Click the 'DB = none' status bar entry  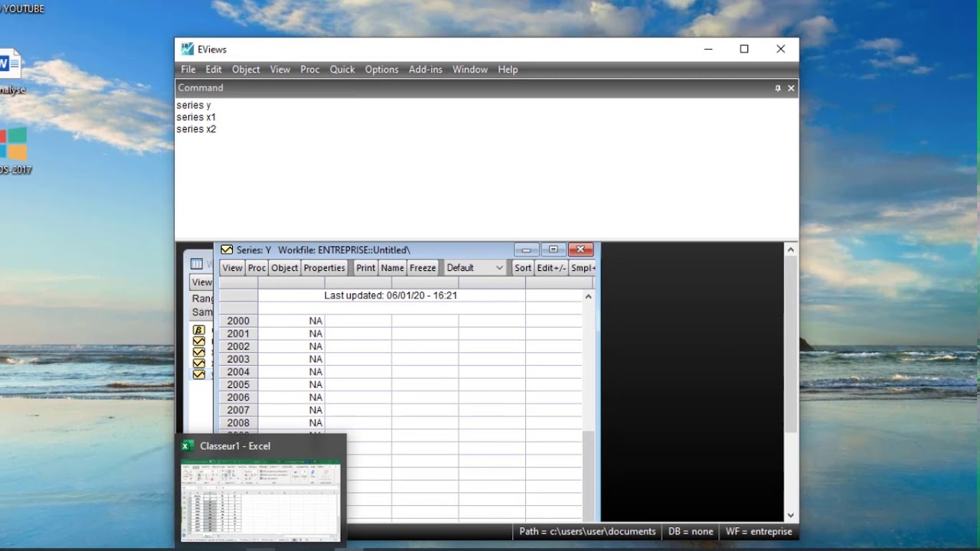point(691,531)
